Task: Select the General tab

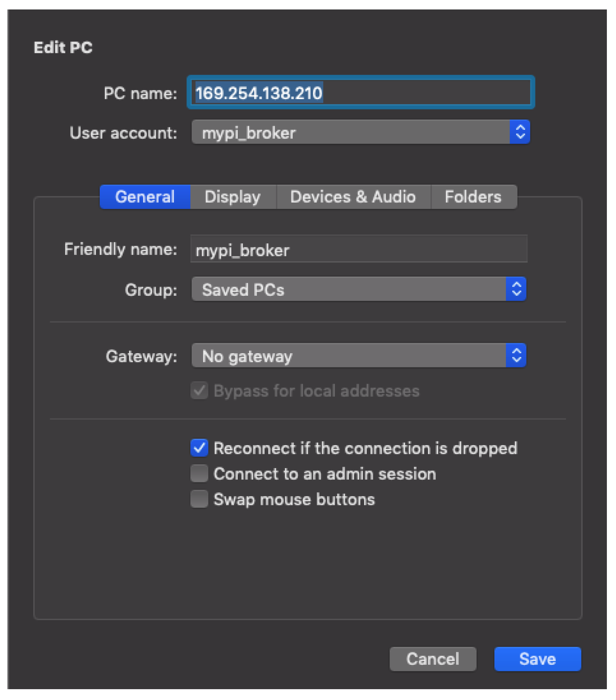Action: (145, 197)
